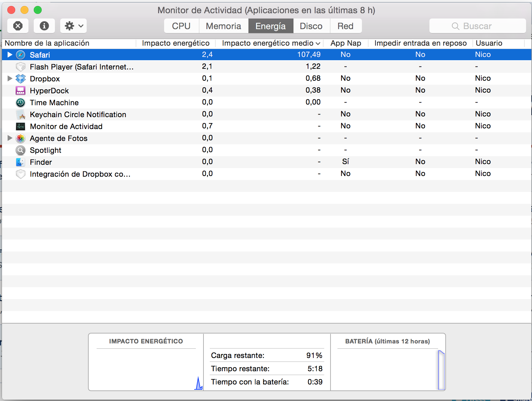Click the Integración de Dropbox shield icon
The height and width of the screenshot is (401, 532).
point(21,174)
